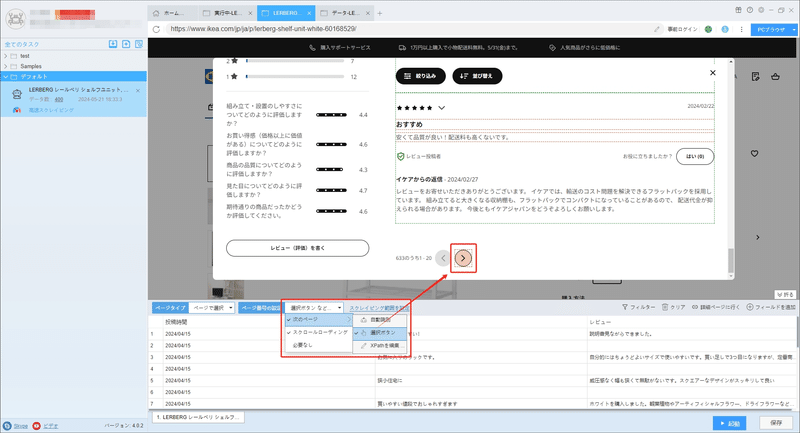
Task: Collapse the デフォルト folder
Action: (x=6, y=77)
